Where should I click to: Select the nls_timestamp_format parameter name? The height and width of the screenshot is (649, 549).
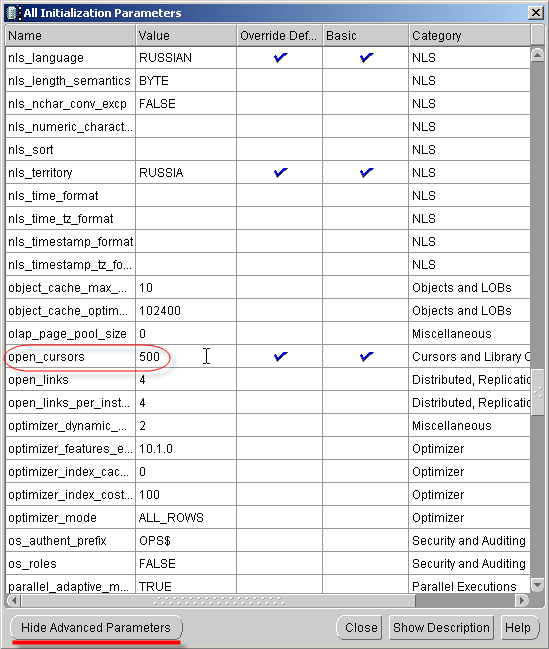[x=70, y=241]
